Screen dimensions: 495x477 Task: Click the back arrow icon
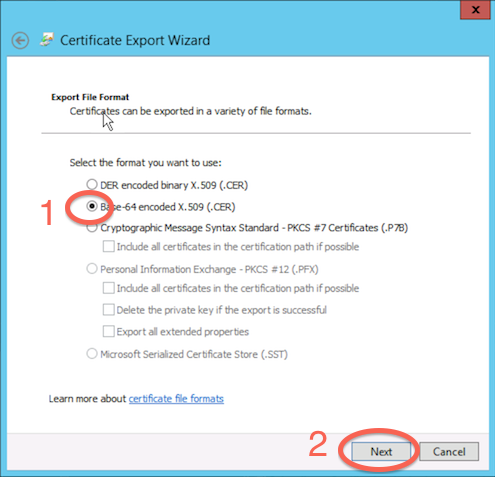click(20, 41)
